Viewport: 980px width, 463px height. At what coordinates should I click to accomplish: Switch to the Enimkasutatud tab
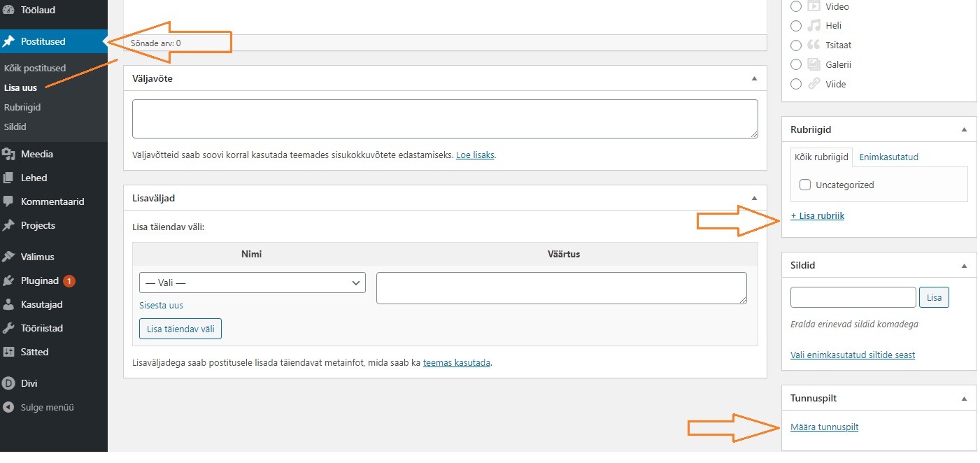tap(888, 157)
